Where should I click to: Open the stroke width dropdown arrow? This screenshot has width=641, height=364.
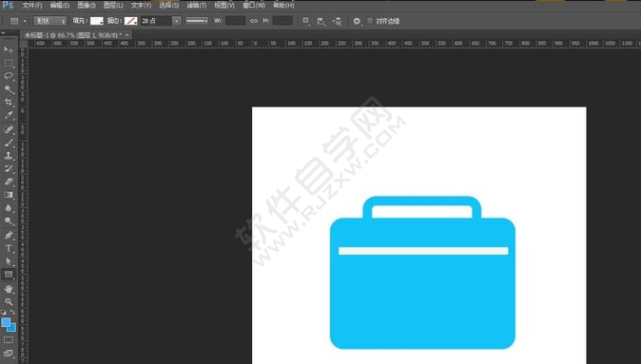click(177, 21)
